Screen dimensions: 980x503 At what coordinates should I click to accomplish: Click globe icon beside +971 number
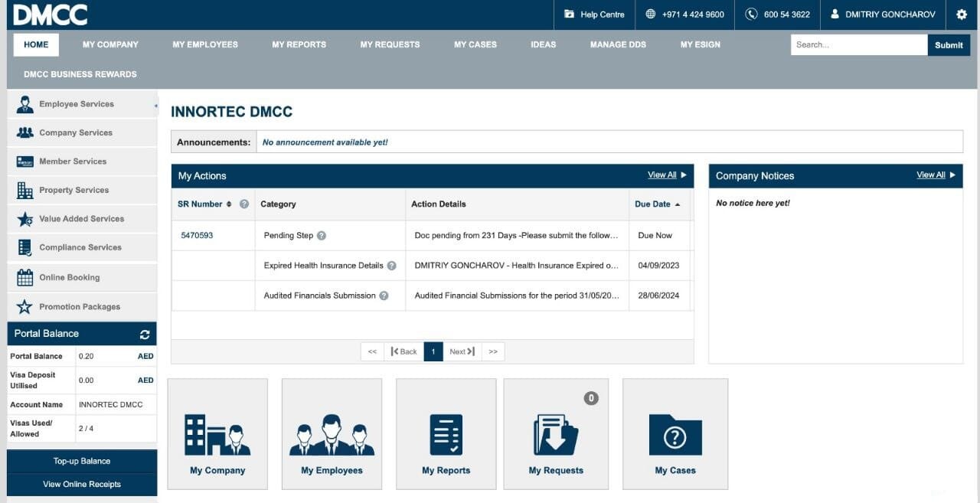coord(651,15)
